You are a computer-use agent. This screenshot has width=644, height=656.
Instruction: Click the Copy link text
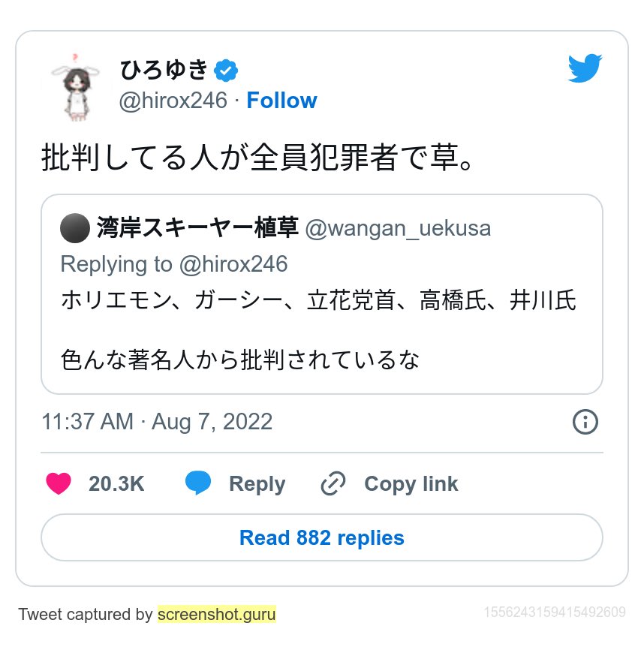coord(411,484)
